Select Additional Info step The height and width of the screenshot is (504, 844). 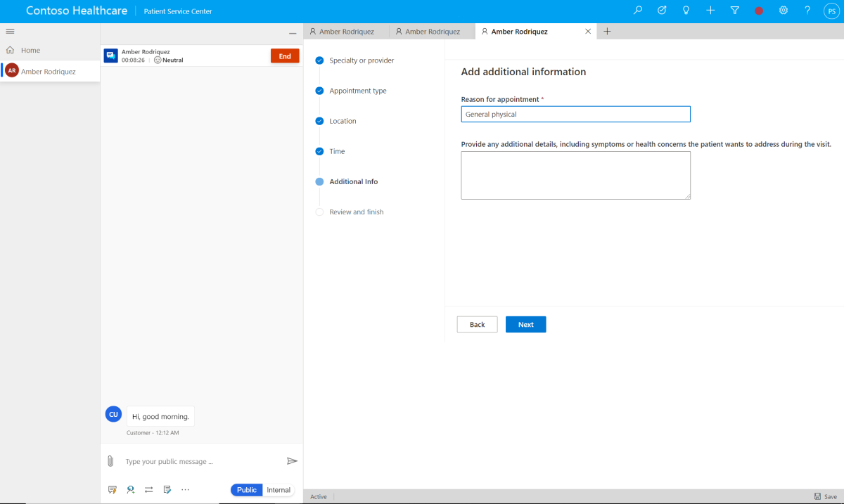(354, 181)
